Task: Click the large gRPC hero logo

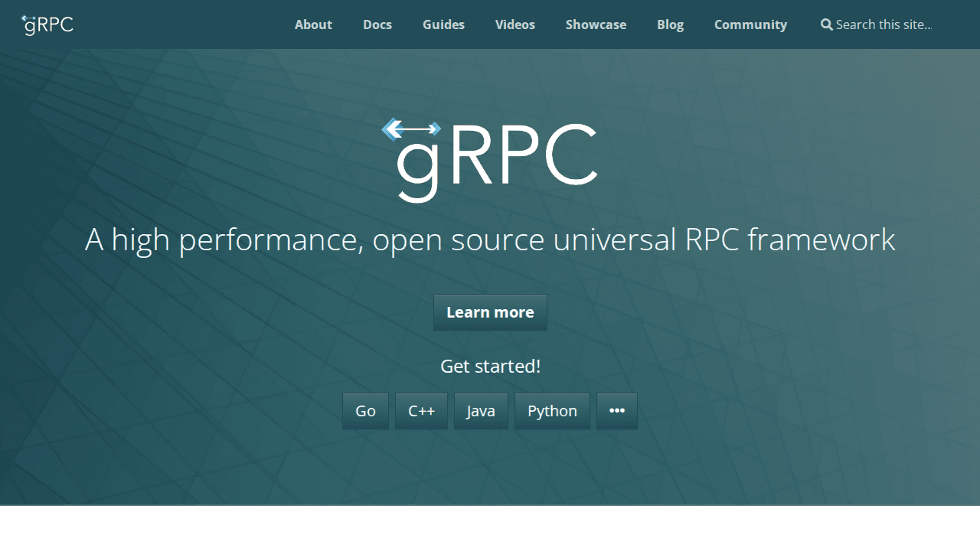Action: (x=490, y=161)
